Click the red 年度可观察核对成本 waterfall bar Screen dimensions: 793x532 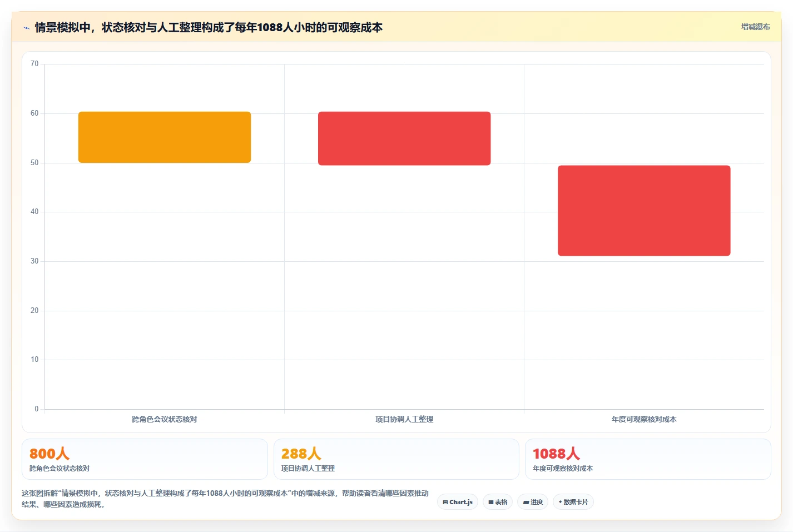click(x=644, y=211)
